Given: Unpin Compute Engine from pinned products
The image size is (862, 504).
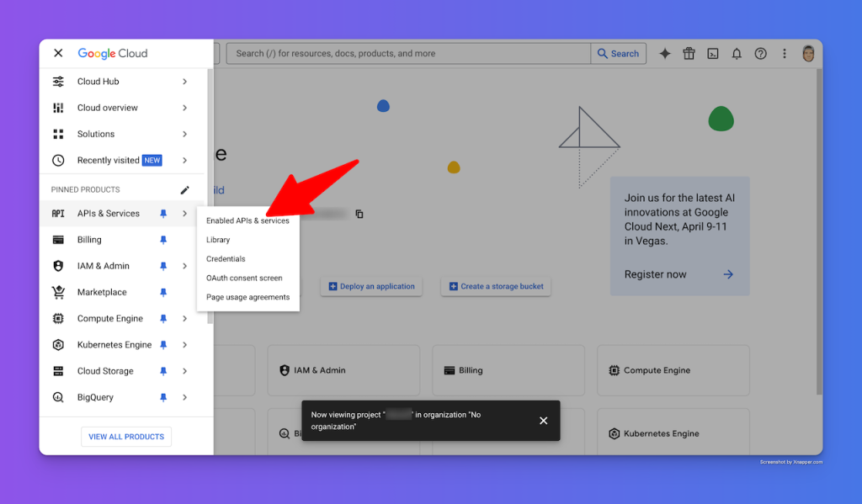Looking at the screenshot, I should point(163,318).
